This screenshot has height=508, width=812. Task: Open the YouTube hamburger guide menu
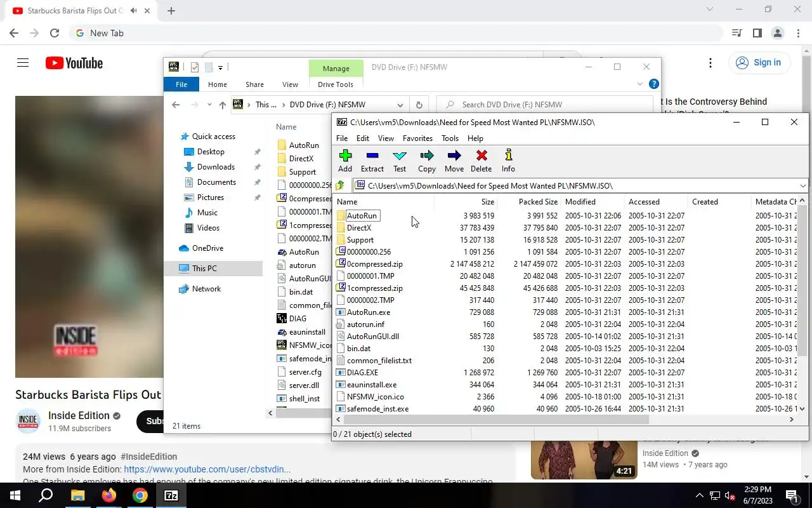coord(23,63)
